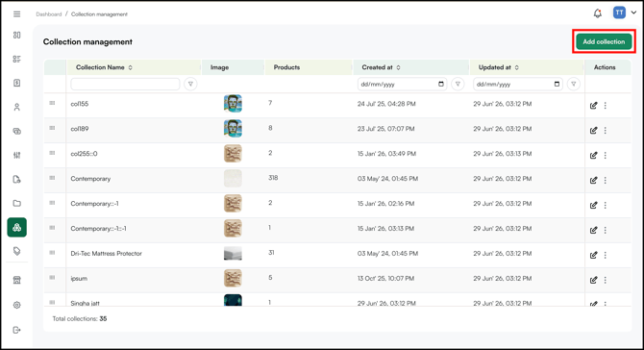
Task: Select the highlighted collections sidebar icon
Action: (x=17, y=227)
